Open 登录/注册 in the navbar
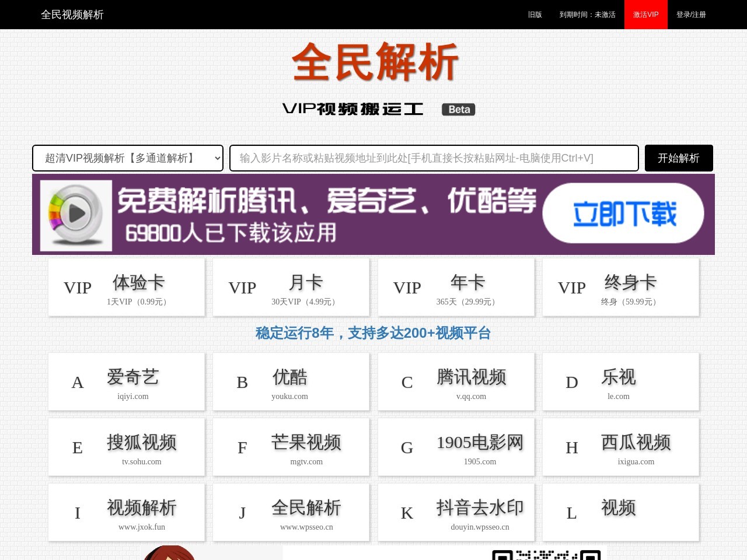747x560 pixels. 691,15
